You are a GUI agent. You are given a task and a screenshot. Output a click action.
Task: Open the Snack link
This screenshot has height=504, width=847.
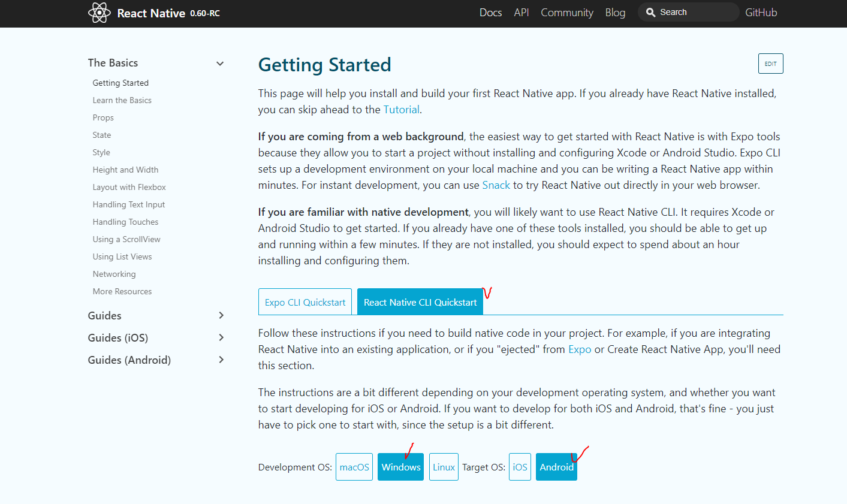coord(496,185)
